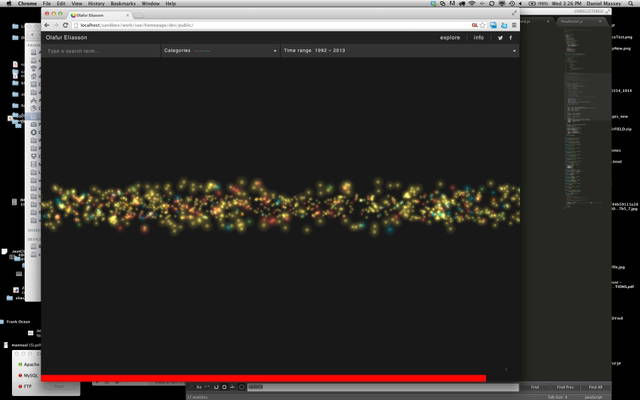Open the Help menu

(x=171, y=3)
